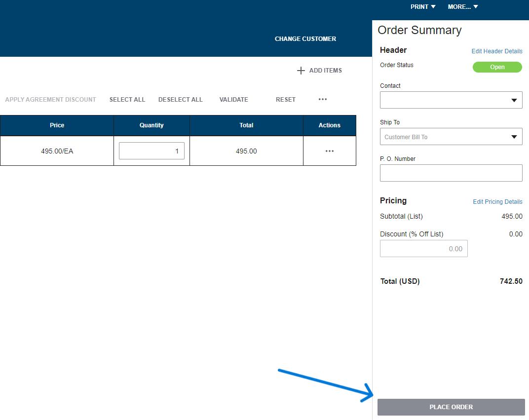Click RESET in the toolbar

(x=286, y=100)
